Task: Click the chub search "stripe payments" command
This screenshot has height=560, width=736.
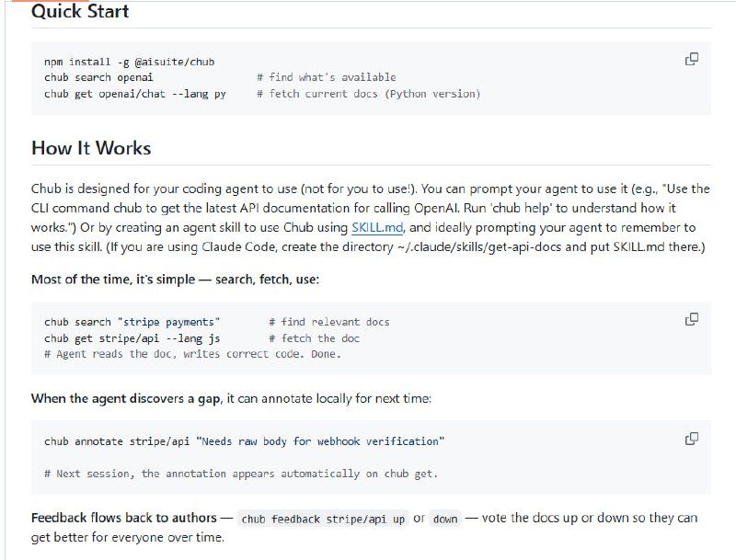Action: [132, 322]
